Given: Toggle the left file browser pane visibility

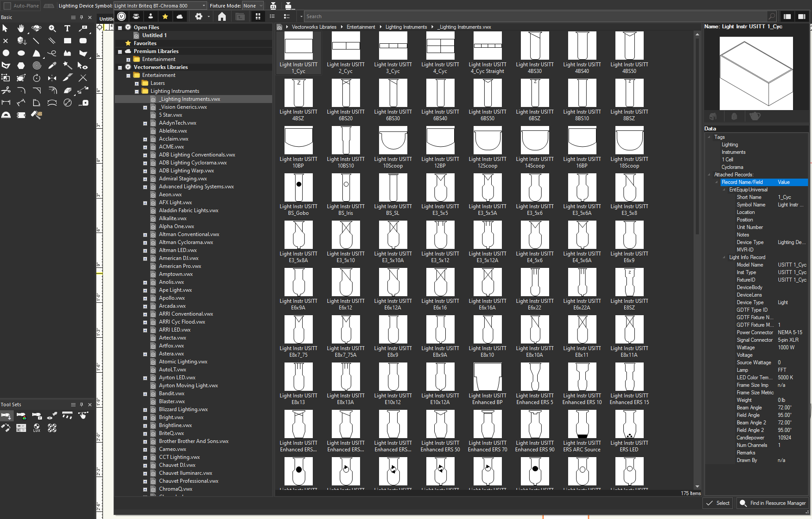Looking at the screenshot, I should pos(787,16).
